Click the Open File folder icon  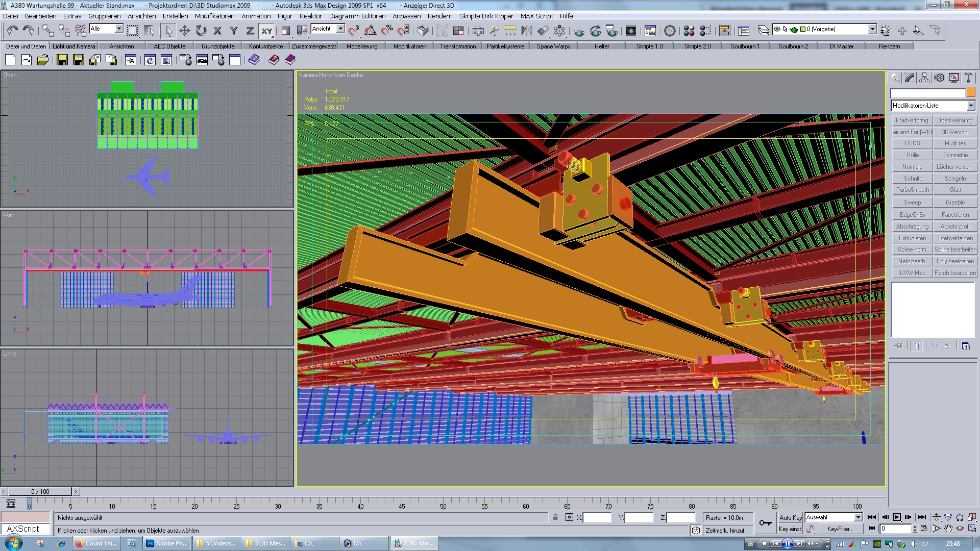[x=43, y=60]
